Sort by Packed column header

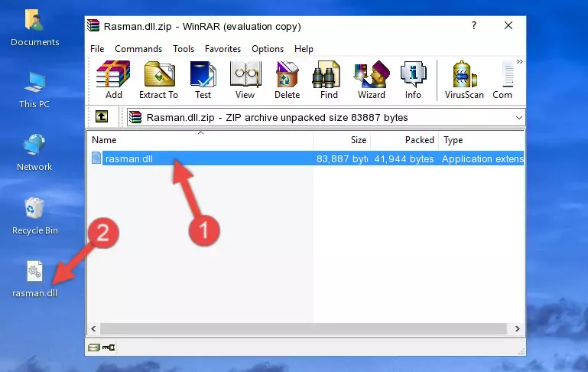click(404, 139)
